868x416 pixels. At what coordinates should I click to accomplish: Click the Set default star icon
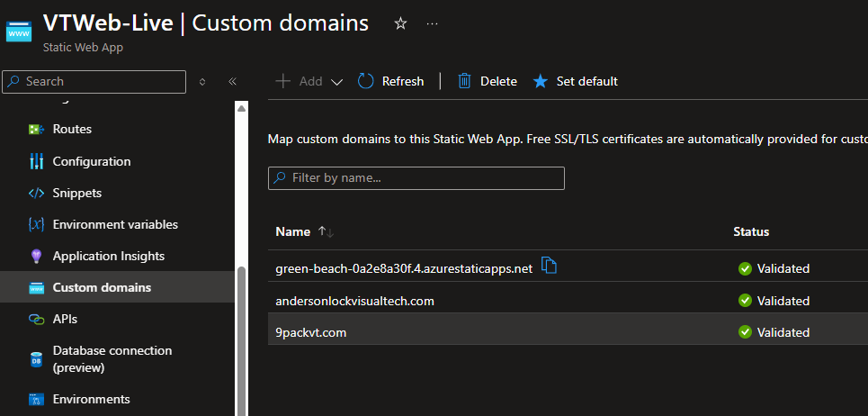541,81
